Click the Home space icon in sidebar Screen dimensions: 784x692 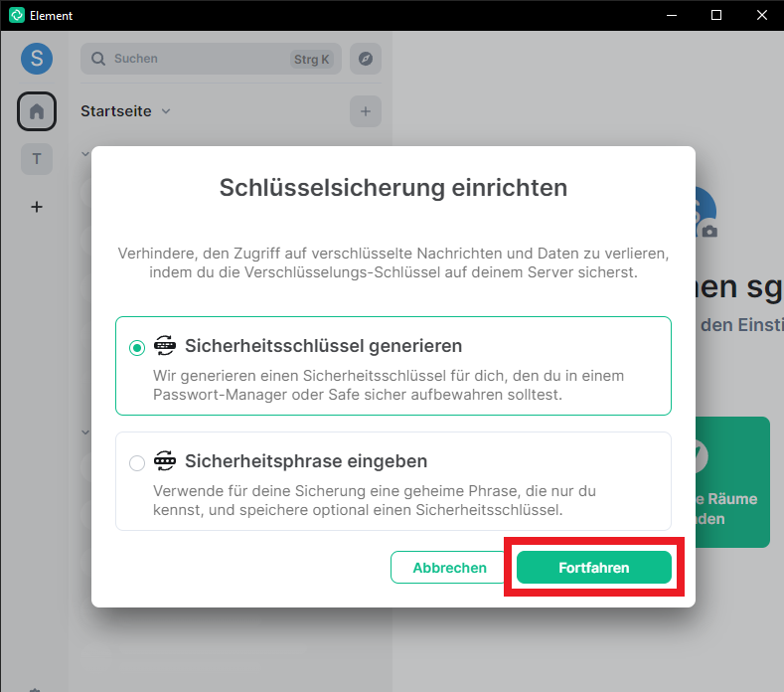click(x=37, y=111)
